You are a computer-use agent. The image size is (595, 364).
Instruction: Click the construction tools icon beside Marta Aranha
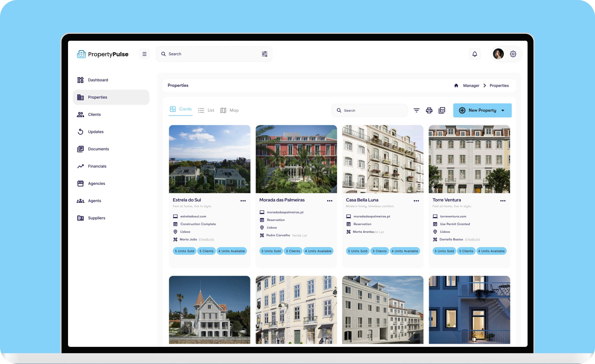(348, 232)
